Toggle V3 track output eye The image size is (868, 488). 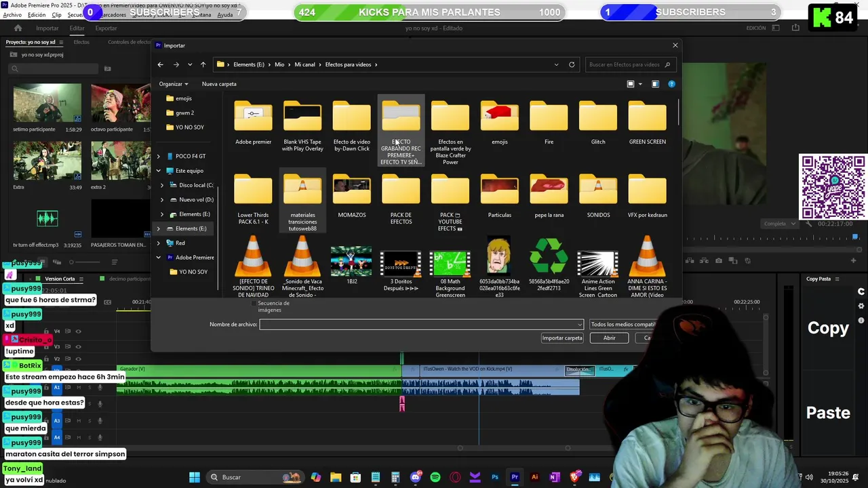coord(78,346)
